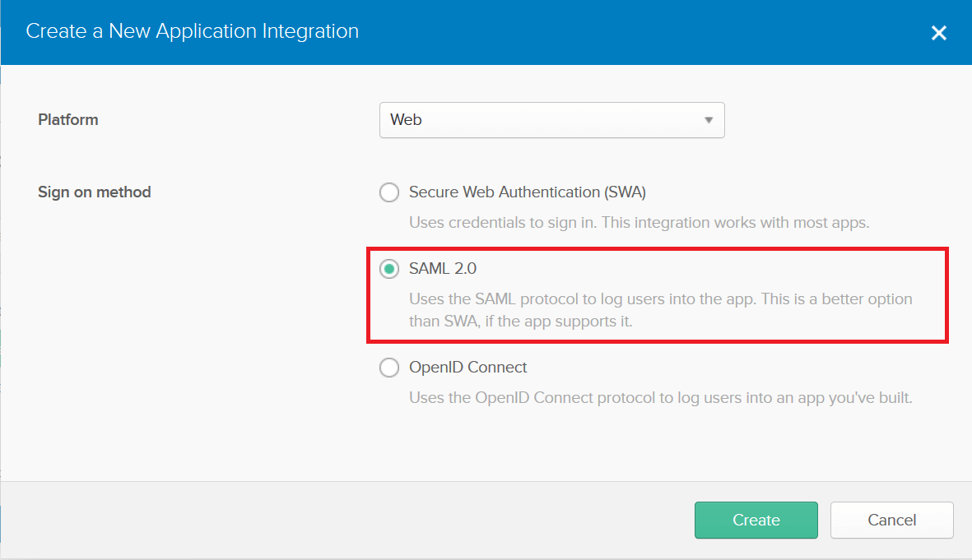This screenshot has width=972, height=560.
Task: Close the Create Application Integration dialog
Action: [x=938, y=33]
